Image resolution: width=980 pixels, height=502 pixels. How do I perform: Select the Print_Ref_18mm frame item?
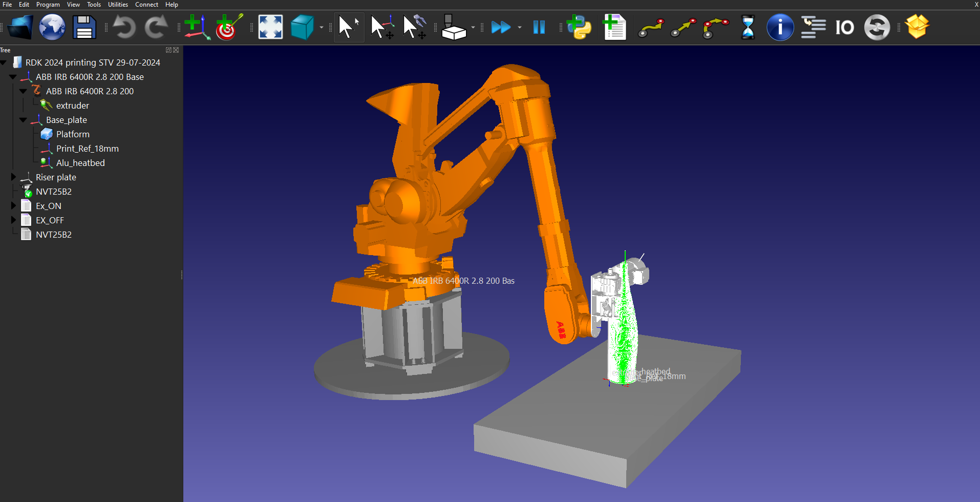[87, 149]
